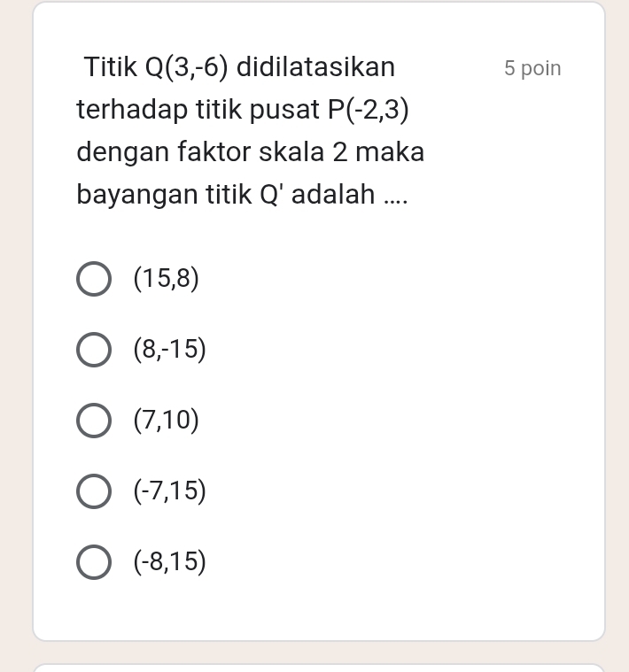
Task: Click the "dengan faktor skala 2 maka" line
Action: click(x=251, y=152)
